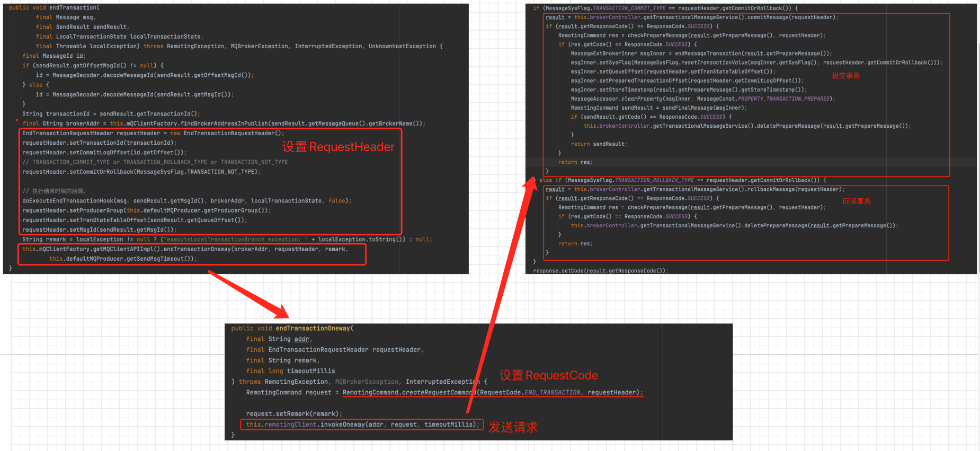
Task: Click the red '设置 RequestHeader' annotation label
Action: tap(338, 147)
